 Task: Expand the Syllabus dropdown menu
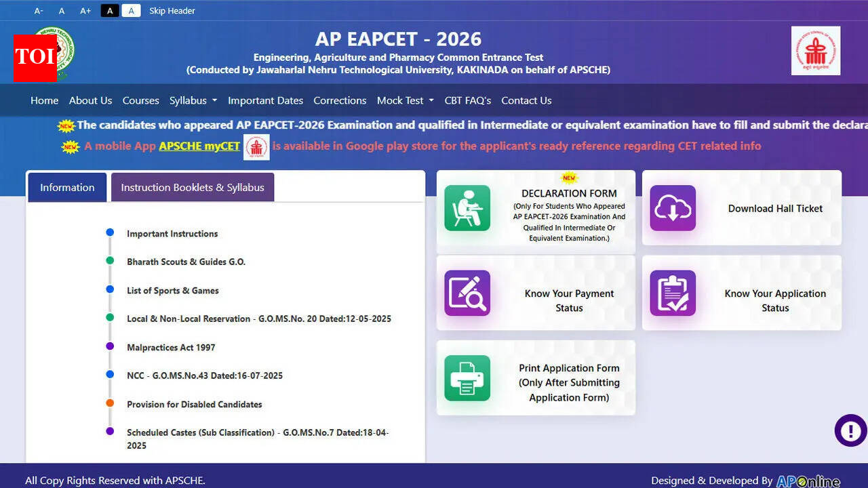point(193,100)
